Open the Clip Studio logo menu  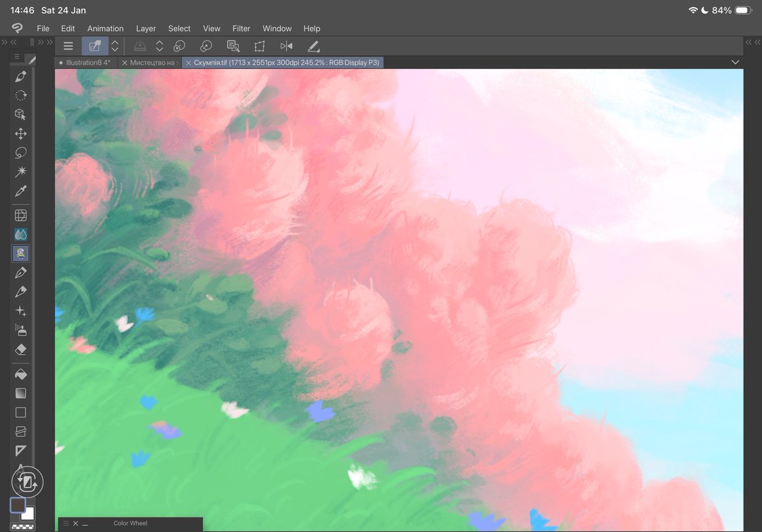(x=17, y=29)
